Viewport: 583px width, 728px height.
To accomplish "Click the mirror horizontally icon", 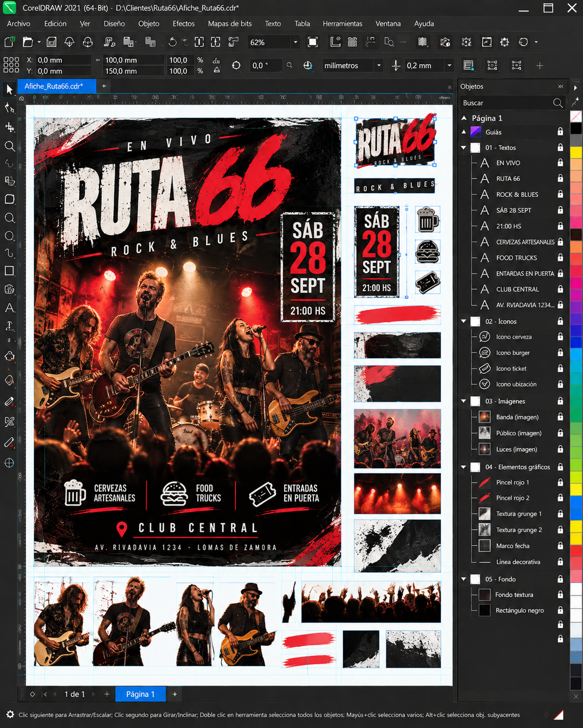I will [x=216, y=60].
